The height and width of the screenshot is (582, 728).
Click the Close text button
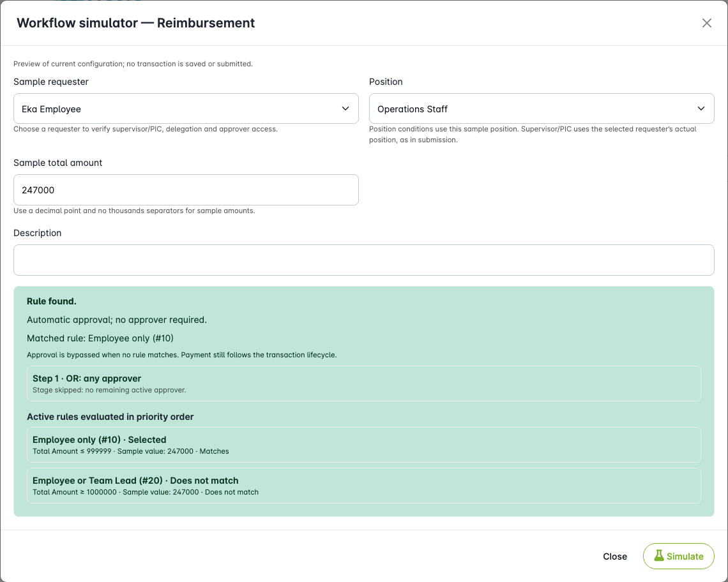click(615, 556)
